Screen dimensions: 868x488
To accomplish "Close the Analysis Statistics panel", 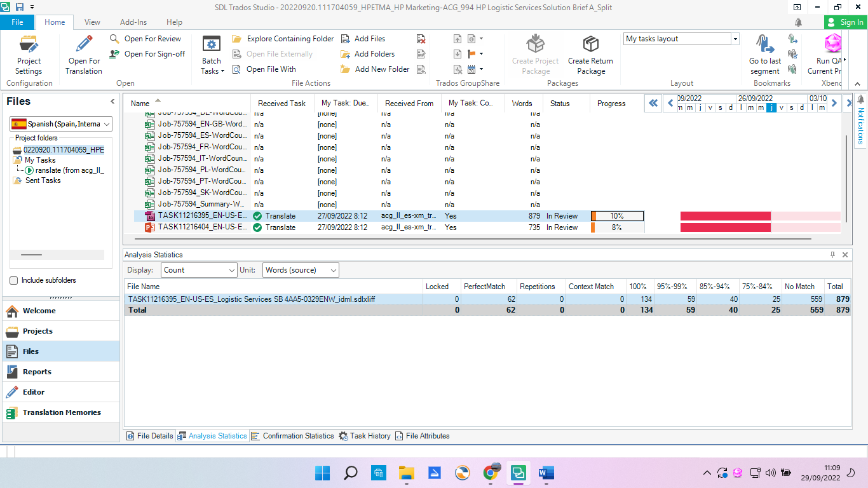I will (x=845, y=255).
